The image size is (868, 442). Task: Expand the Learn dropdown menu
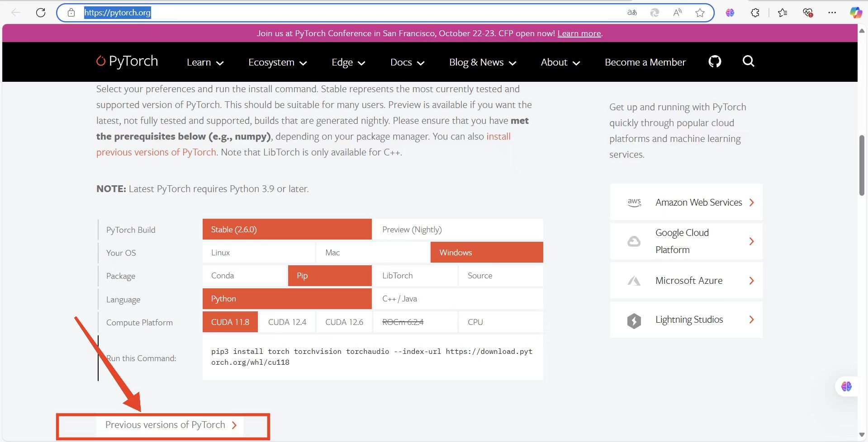205,62
